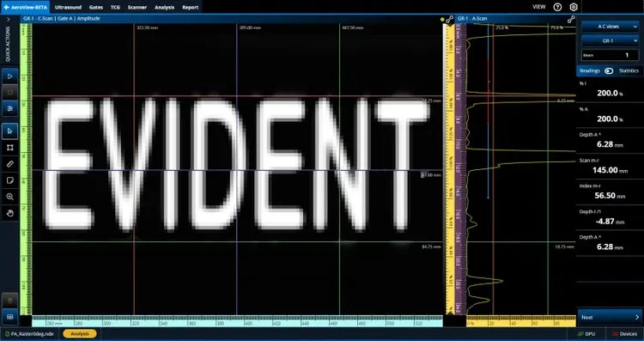Click the 467.50 mm vertical cursor label
The image size is (644, 341).
(352, 28)
